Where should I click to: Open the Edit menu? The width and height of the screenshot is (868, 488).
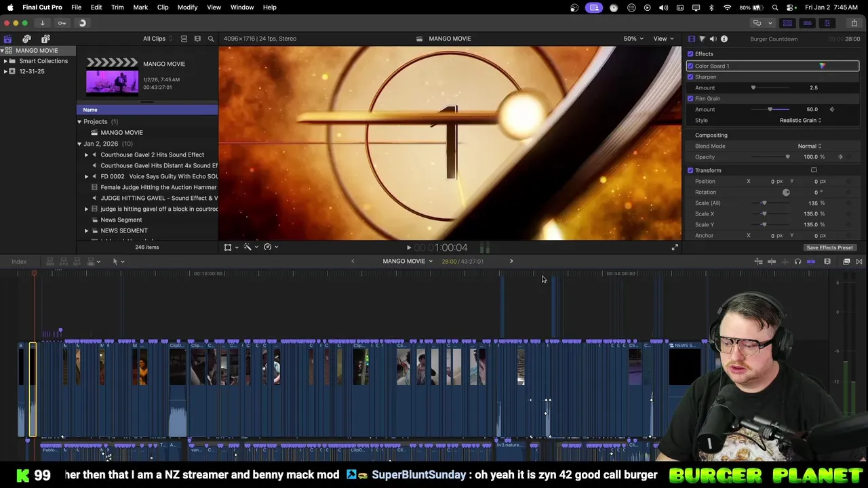click(96, 7)
